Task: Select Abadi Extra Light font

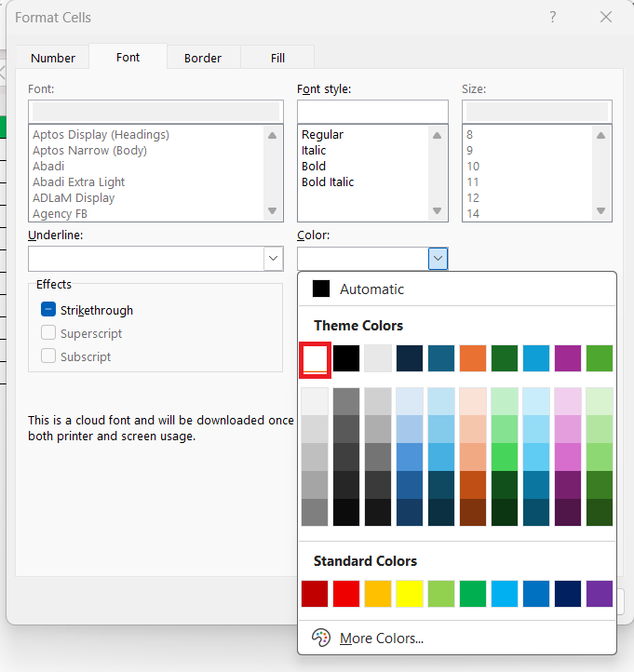Action: click(x=79, y=182)
